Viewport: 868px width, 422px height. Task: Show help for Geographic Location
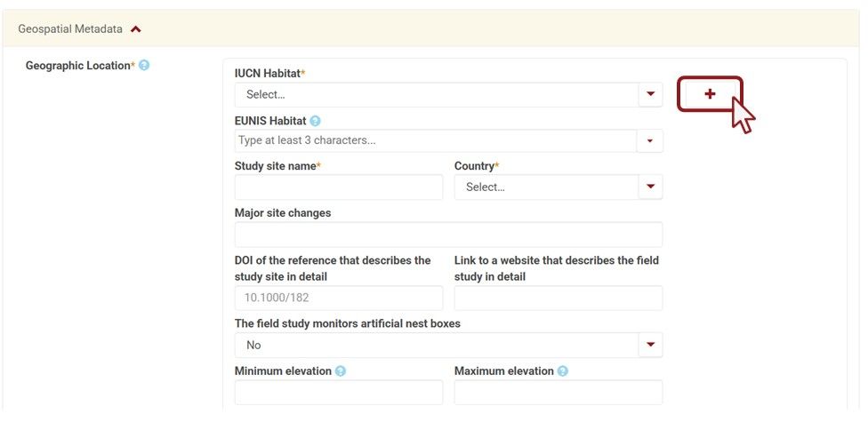point(144,66)
